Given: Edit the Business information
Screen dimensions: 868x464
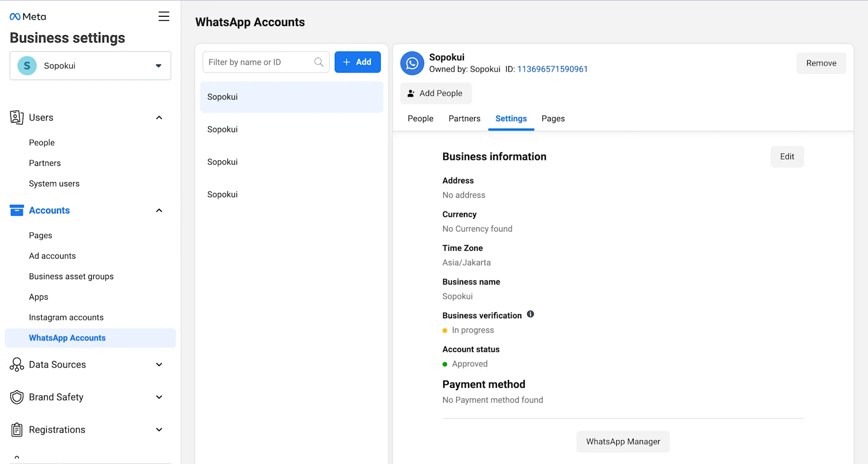Looking at the screenshot, I should [787, 157].
